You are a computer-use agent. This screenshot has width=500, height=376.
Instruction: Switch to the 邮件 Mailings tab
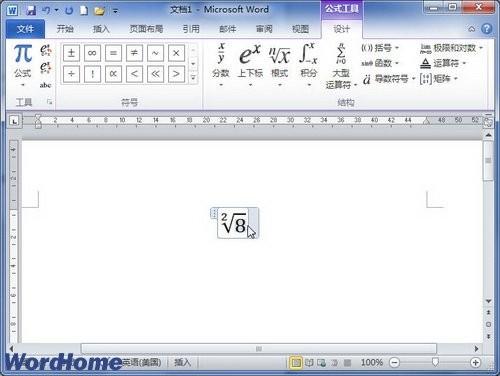tap(228, 29)
